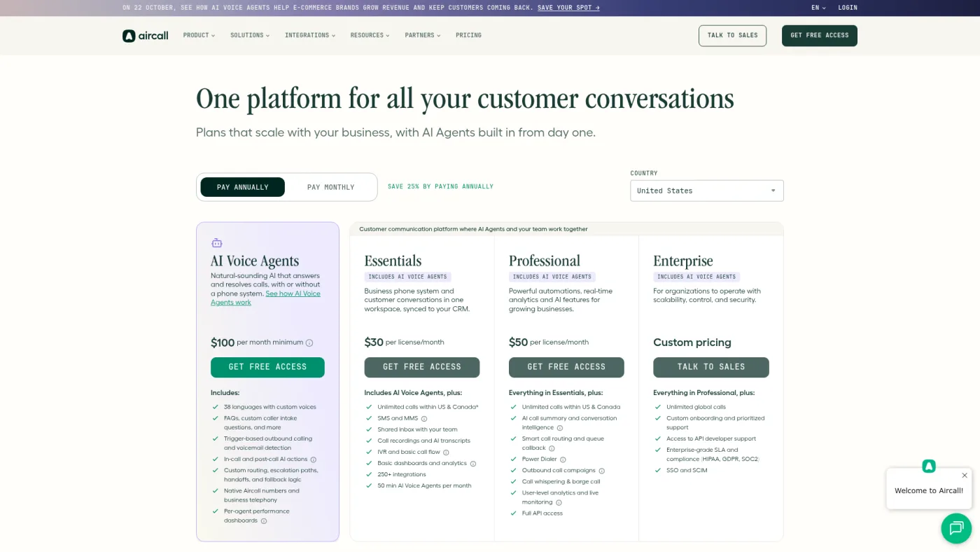Select Pay Annually billing option
The image size is (980, 552).
pos(243,187)
